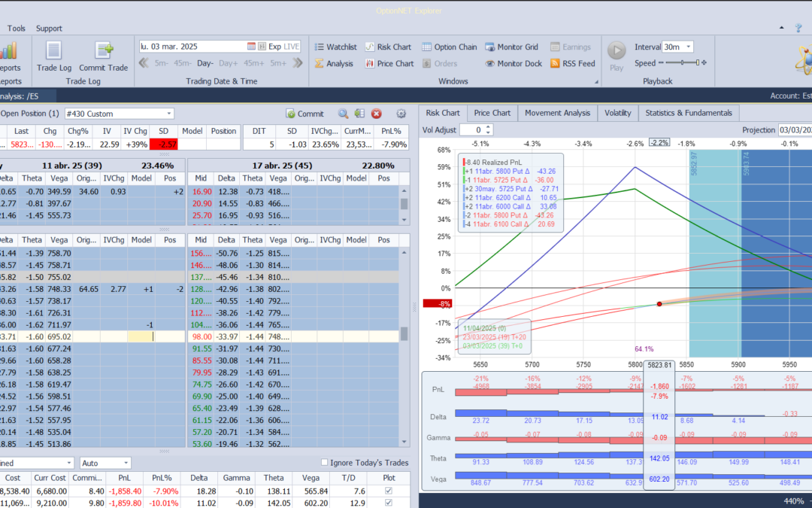Click the 98.00 Mid price cell
This screenshot has width=812, height=508.
201,337
